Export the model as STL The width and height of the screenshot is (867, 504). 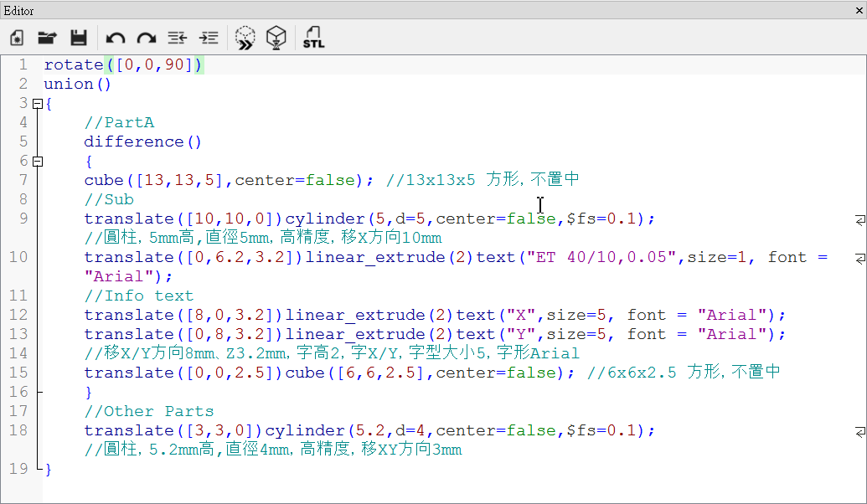click(x=313, y=38)
